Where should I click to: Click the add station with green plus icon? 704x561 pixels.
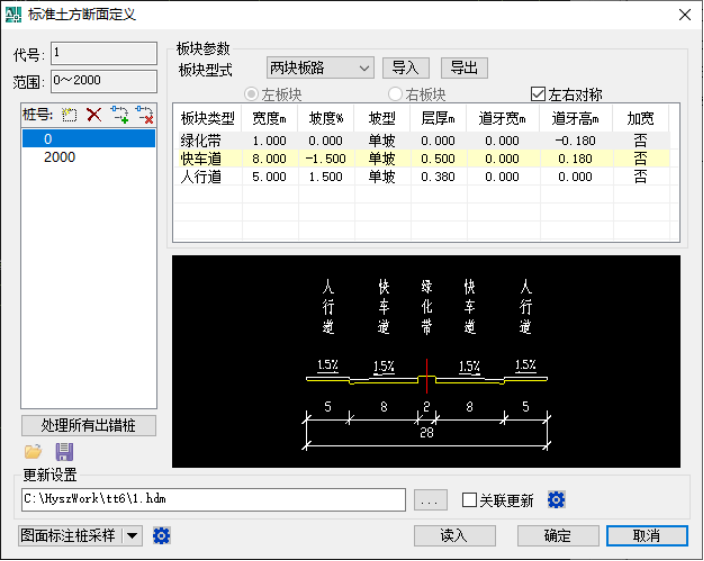click(119, 115)
